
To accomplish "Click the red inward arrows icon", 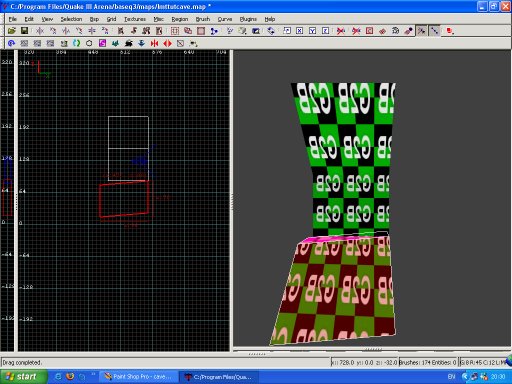I will coord(154,43).
